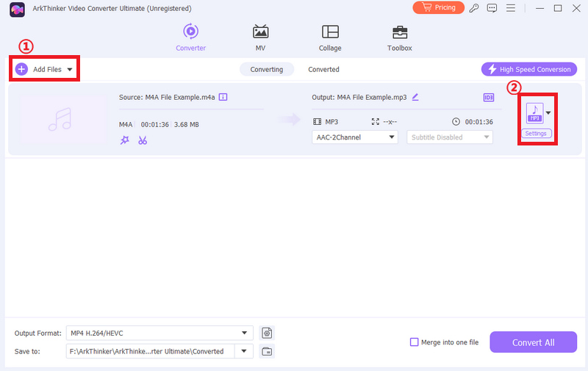Click the Source: M4A File Example.m4a text

click(167, 97)
